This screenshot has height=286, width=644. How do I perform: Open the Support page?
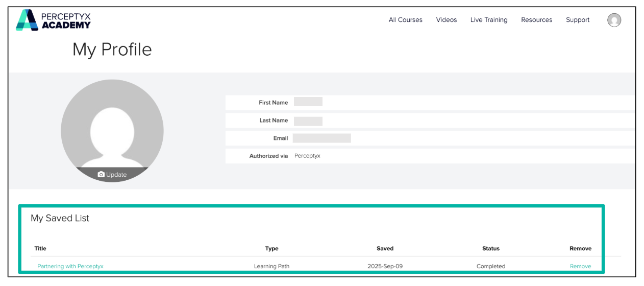(578, 20)
